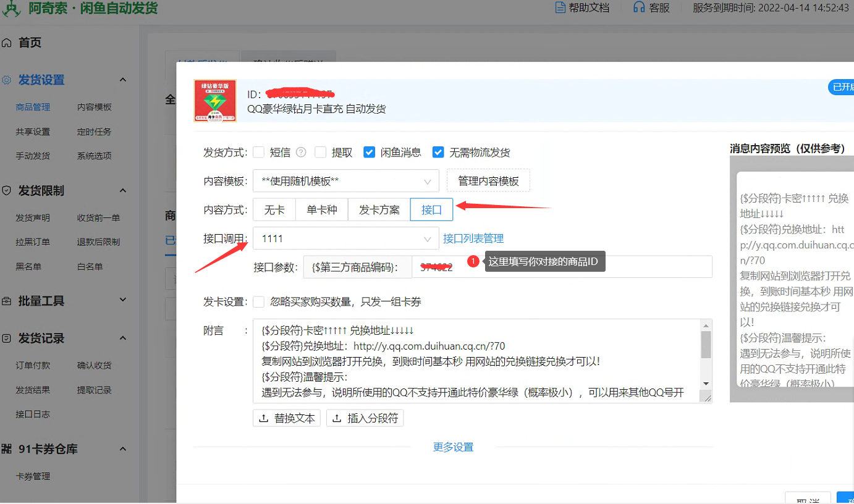The width and height of the screenshot is (854, 504).
Task: Click the 插入分段符 button
Action: point(365,418)
